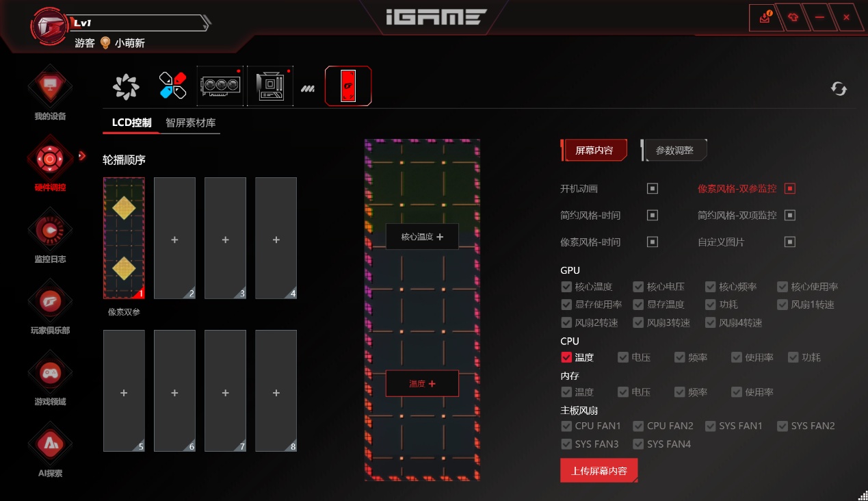
Task: Switch to the 智屏素材库 tab
Action: tap(190, 123)
